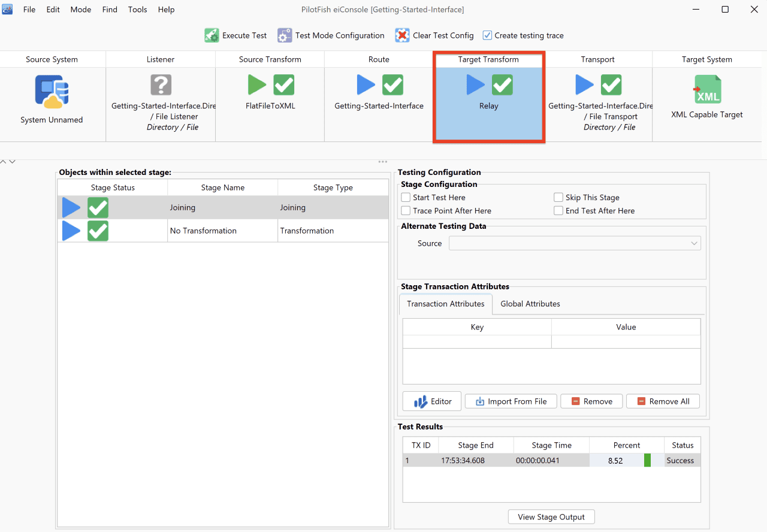767x532 pixels.
Task: Click the empty Key cell in attributes table
Action: click(477, 341)
